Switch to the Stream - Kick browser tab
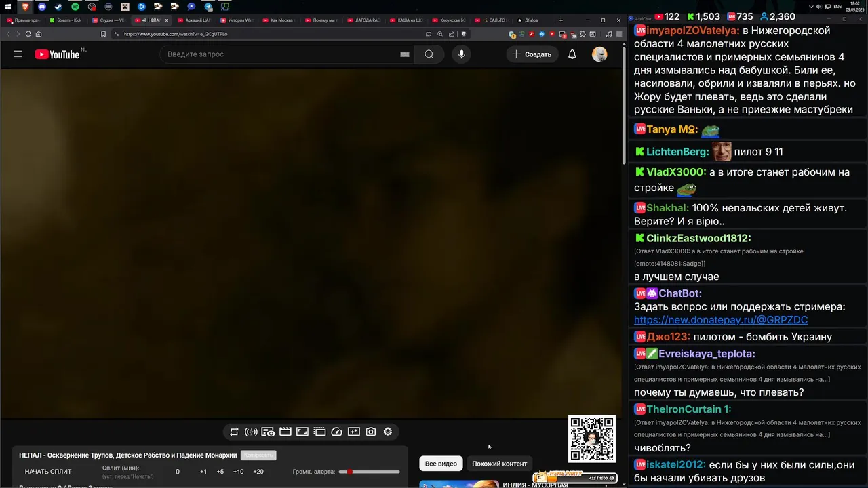The height and width of the screenshot is (488, 868). tap(68, 20)
